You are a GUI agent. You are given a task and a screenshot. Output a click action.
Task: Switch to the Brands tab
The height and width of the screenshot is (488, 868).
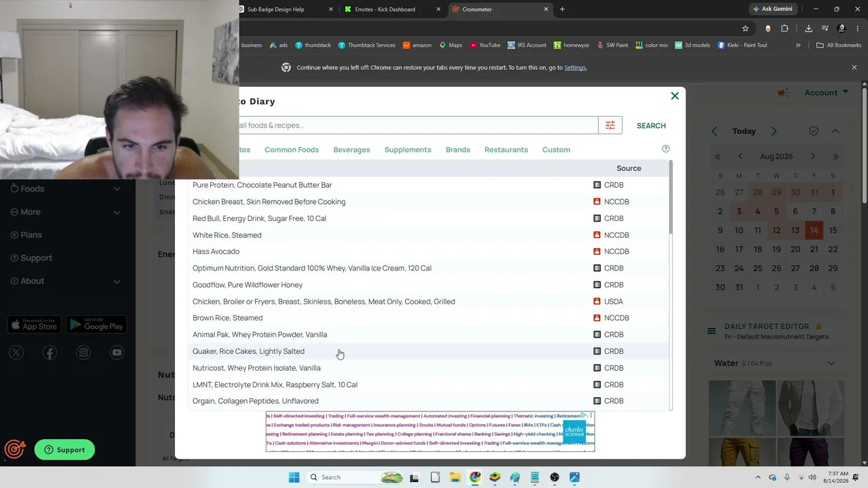(x=458, y=150)
